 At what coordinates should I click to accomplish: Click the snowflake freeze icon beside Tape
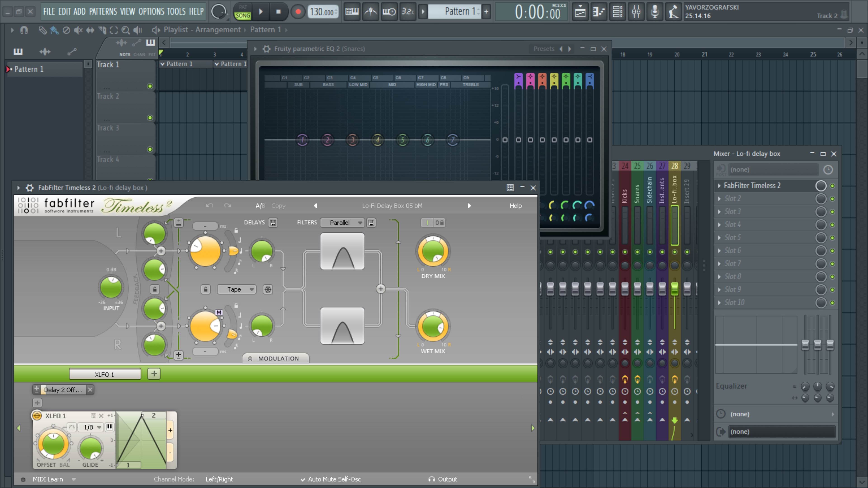(x=268, y=290)
